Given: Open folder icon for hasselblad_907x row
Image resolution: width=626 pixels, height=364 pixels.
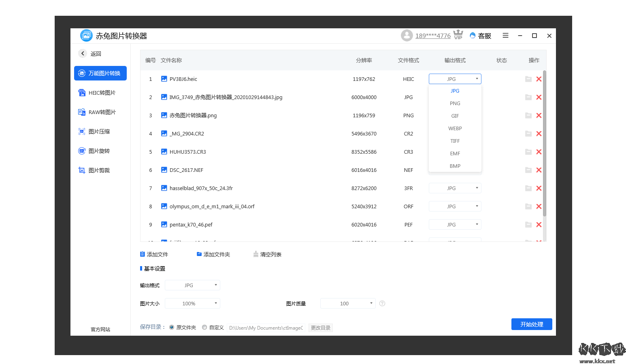Looking at the screenshot, I should click(x=528, y=188).
